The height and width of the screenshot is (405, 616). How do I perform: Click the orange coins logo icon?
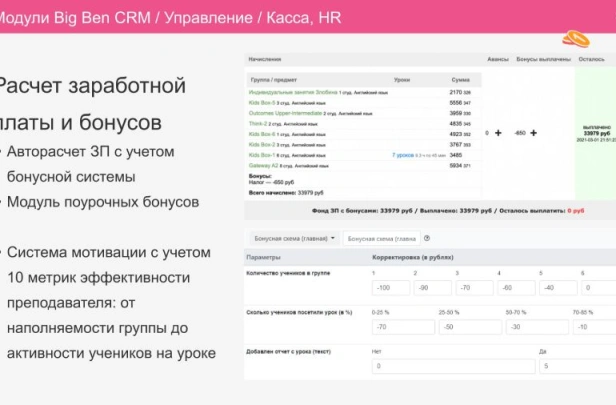tap(576, 39)
